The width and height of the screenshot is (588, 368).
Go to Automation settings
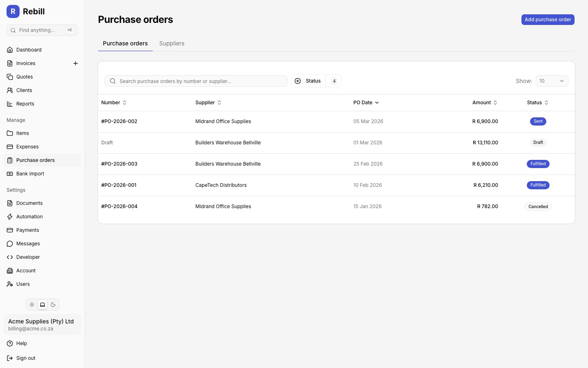click(x=42, y=217)
